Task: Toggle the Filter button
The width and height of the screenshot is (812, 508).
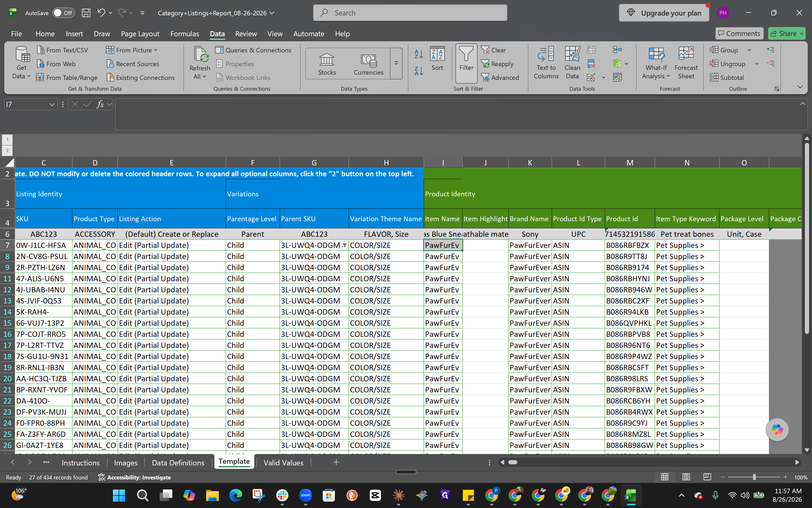Action: tap(466, 63)
